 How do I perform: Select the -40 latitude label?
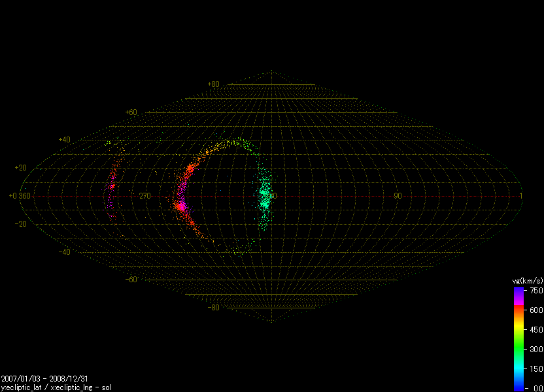pyautogui.click(x=64, y=252)
